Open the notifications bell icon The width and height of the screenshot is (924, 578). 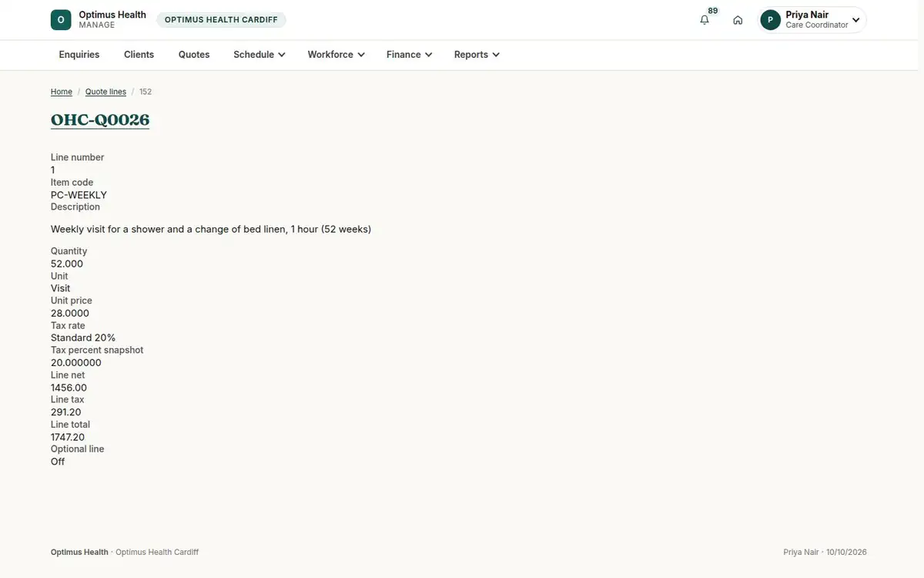click(x=705, y=20)
